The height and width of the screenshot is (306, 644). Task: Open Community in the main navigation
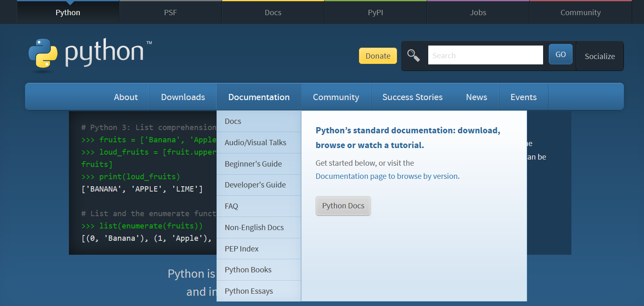point(336,97)
